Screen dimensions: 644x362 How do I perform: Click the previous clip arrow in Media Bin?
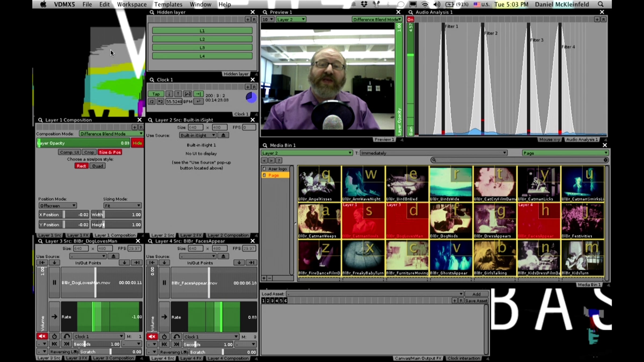coord(264,160)
